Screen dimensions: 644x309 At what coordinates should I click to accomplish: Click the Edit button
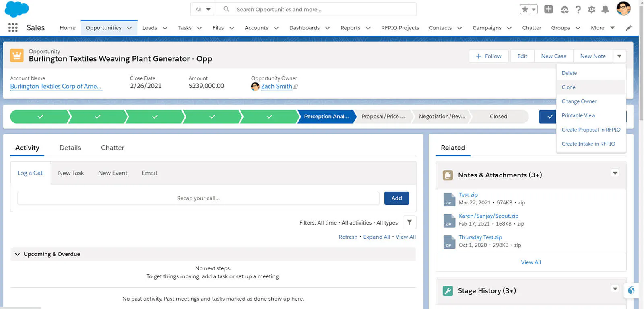click(522, 56)
